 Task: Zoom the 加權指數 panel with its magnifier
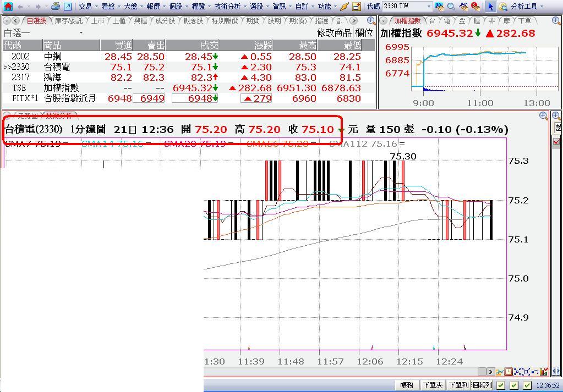click(556, 21)
